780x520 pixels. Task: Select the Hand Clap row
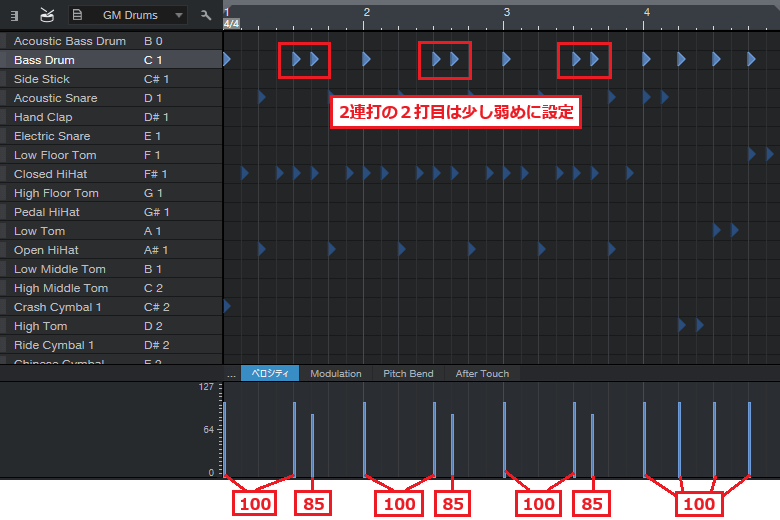point(110,117)
